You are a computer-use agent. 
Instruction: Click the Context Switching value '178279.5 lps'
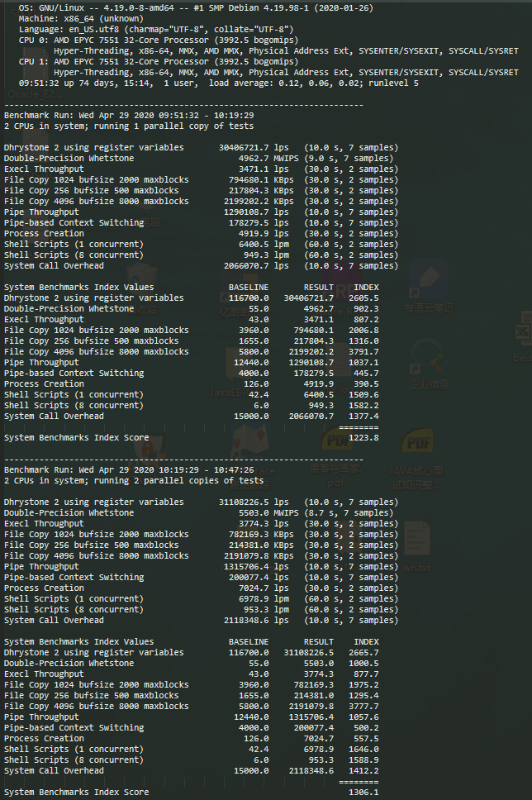pyautogui.click(x=259, y=222)
